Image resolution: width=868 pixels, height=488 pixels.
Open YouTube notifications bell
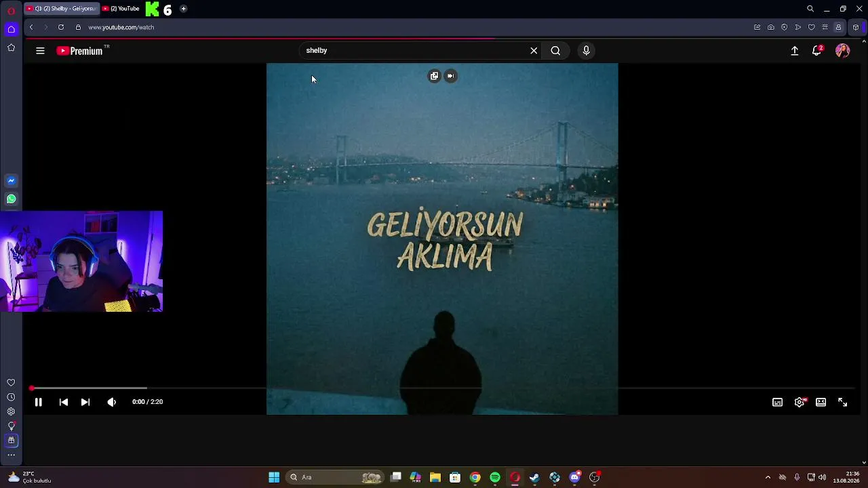[x=817, y=51]
